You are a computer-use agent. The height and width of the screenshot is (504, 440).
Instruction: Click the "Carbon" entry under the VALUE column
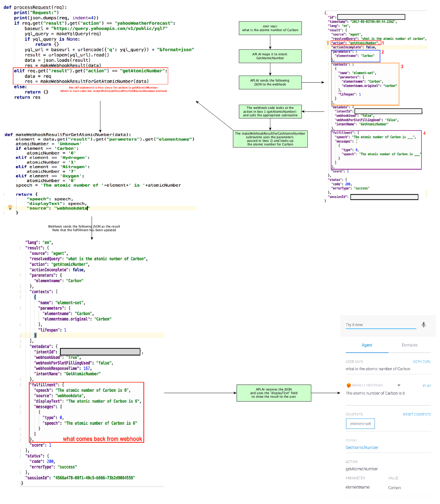[x=394, y=488]
